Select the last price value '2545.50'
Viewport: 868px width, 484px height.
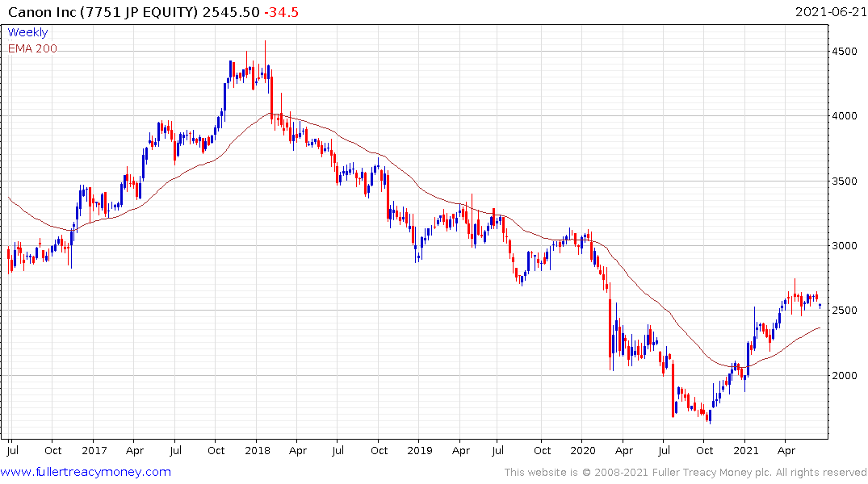(x=231, y=12)
